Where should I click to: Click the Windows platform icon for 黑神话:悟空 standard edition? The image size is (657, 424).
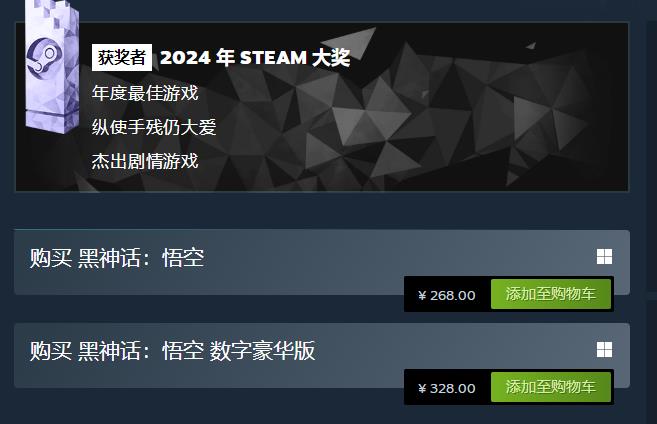pos(604,257)
